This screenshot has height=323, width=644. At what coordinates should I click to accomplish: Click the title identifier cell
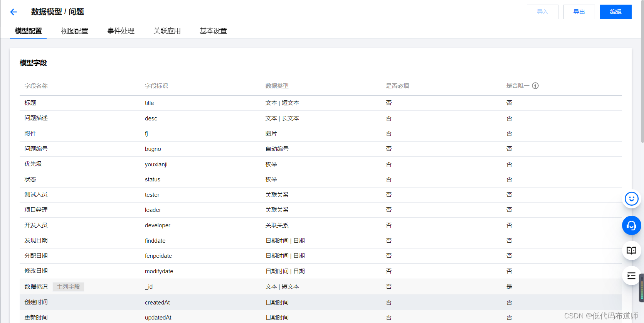(x=150, y=103)
